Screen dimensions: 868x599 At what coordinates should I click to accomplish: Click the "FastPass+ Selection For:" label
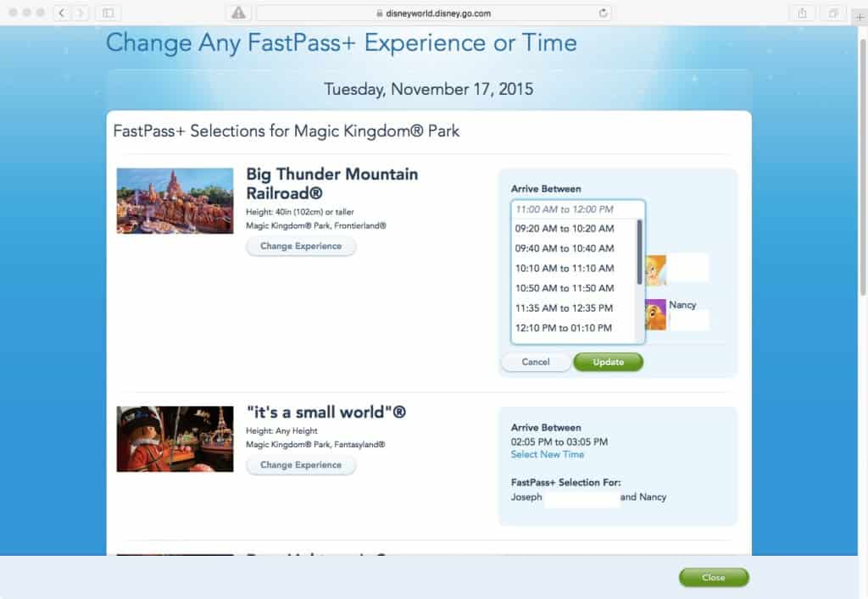pyautogui.click(x=565, y=482)
